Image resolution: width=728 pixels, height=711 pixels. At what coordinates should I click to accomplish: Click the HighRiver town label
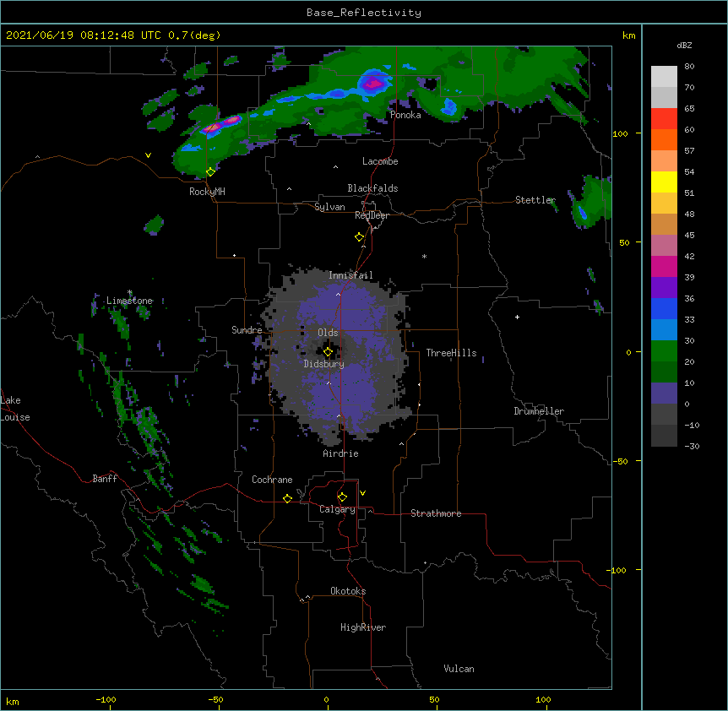pos(363,627)
